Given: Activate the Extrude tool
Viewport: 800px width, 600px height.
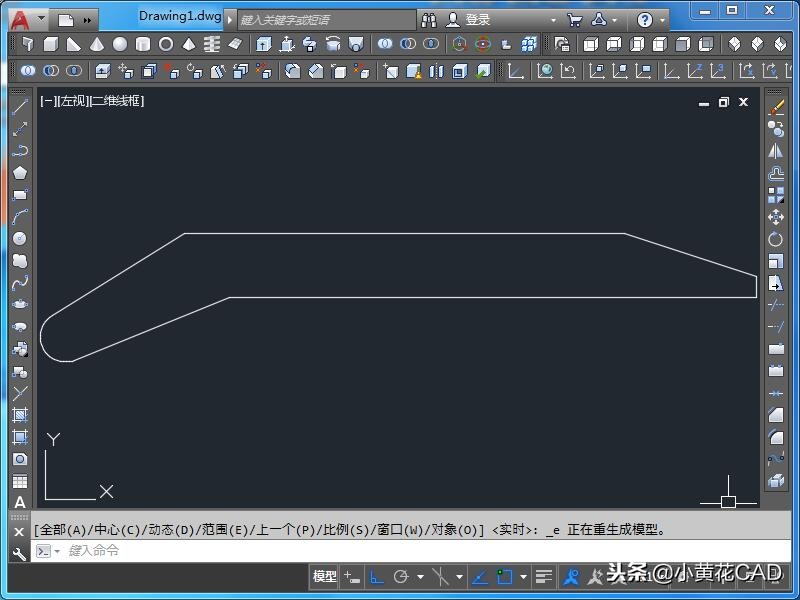Looking at the screenshot, I should click(x=263, y=44).
